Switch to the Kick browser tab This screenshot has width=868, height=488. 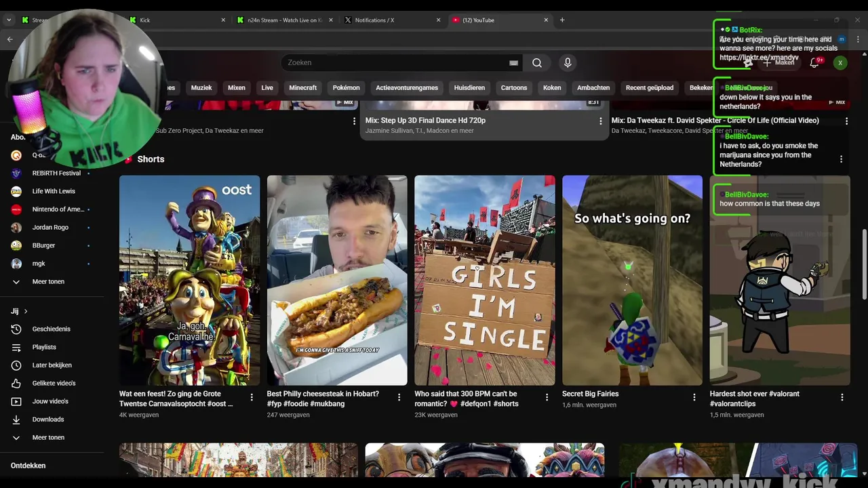[176, 20]
